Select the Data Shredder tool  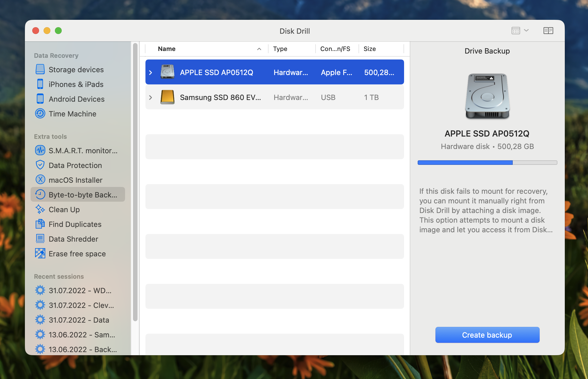point(74,239)
